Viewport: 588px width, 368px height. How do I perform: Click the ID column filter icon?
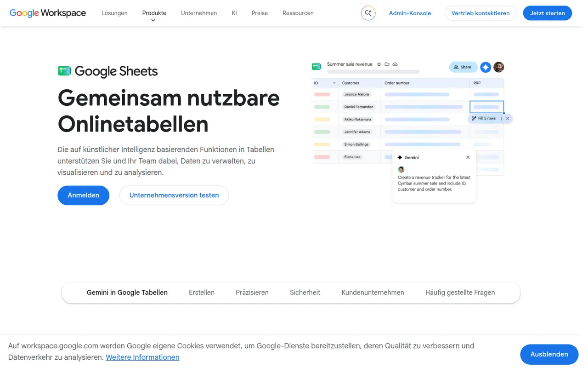click(334, 83)
